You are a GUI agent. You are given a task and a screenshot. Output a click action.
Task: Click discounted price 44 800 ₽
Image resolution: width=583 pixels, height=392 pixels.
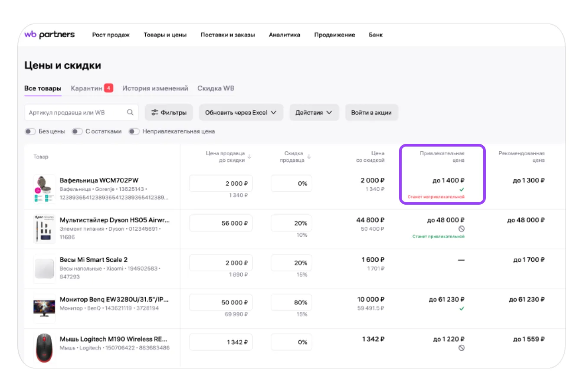click(x=370, y=220)
